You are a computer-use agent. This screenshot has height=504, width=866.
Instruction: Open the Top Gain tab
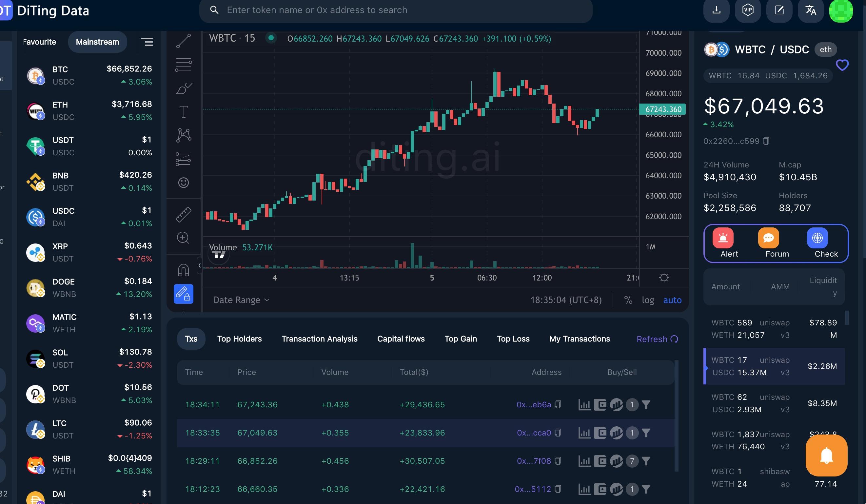click(461, 339)
